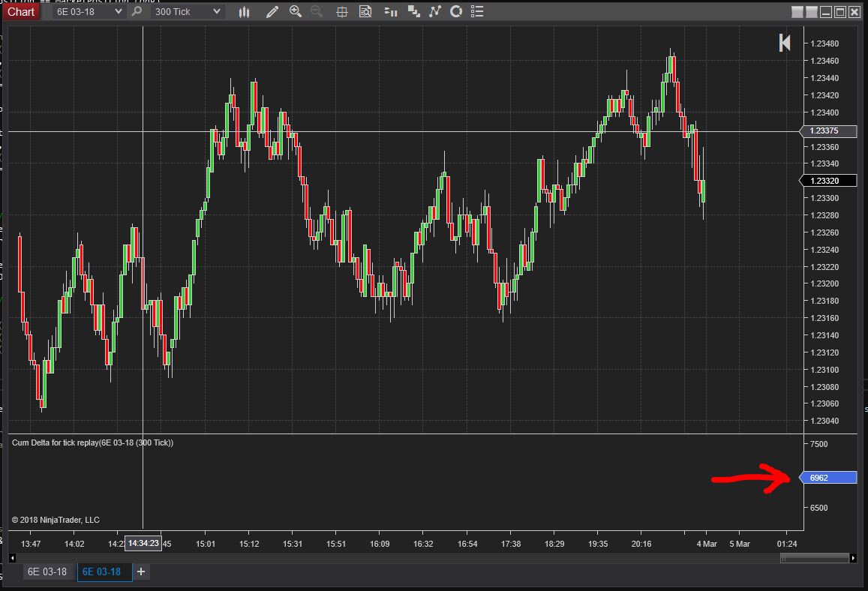This screenshot has width=868, height=591.
Task: Click the 13:47 time axis label
Action: pyautogui.click(x=31, y=544)
